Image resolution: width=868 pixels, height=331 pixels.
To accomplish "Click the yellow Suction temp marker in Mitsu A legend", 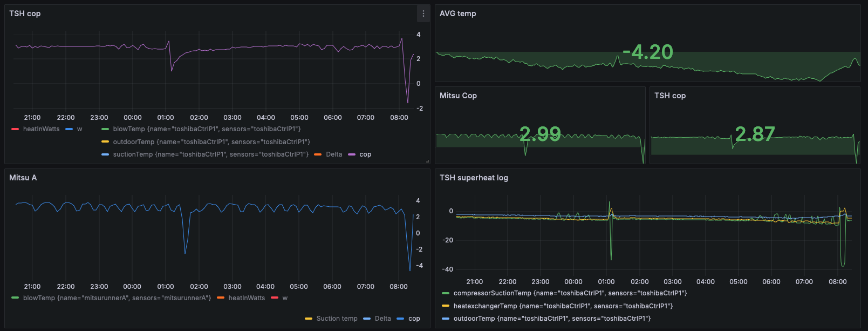I will click(x=309, y=319).
